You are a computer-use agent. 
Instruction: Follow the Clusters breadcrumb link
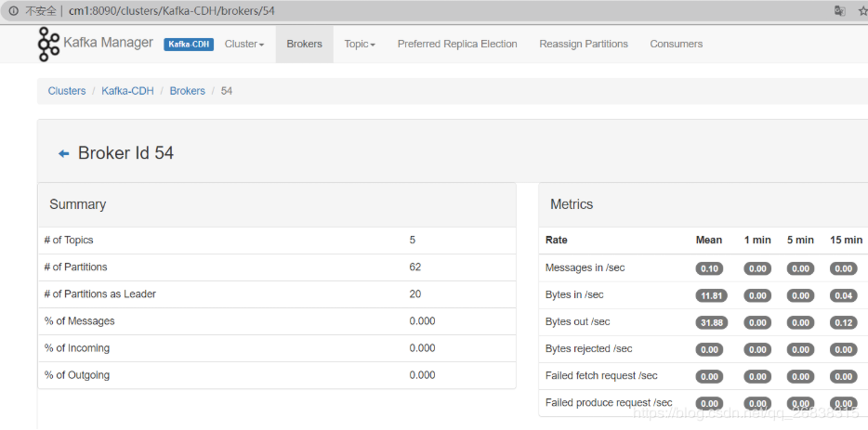tap(67, 91)
